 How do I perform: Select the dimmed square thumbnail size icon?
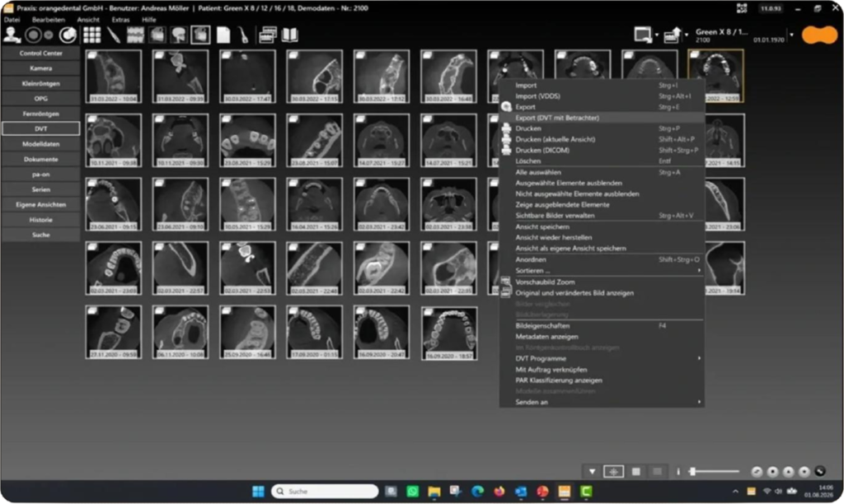tap(657, 471)
